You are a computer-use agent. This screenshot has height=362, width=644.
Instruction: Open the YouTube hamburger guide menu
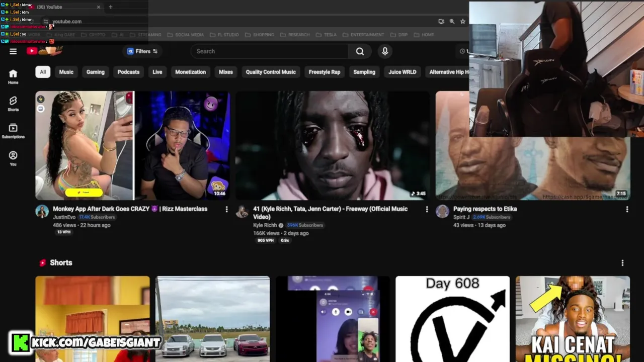pos(13,51)
